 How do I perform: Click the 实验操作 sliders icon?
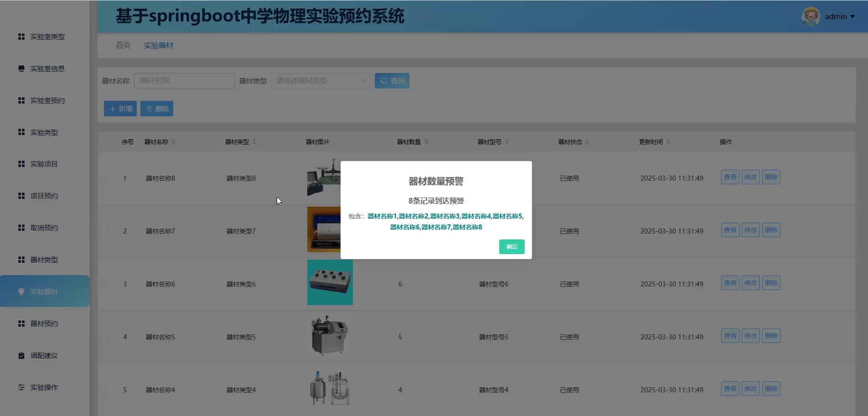click(21, 387)
